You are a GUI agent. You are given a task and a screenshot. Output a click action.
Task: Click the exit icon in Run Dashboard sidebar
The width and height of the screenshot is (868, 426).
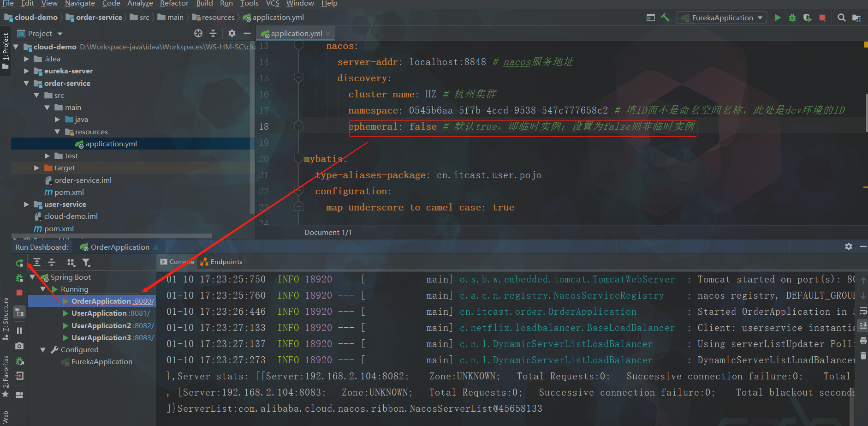pos(19,376)
